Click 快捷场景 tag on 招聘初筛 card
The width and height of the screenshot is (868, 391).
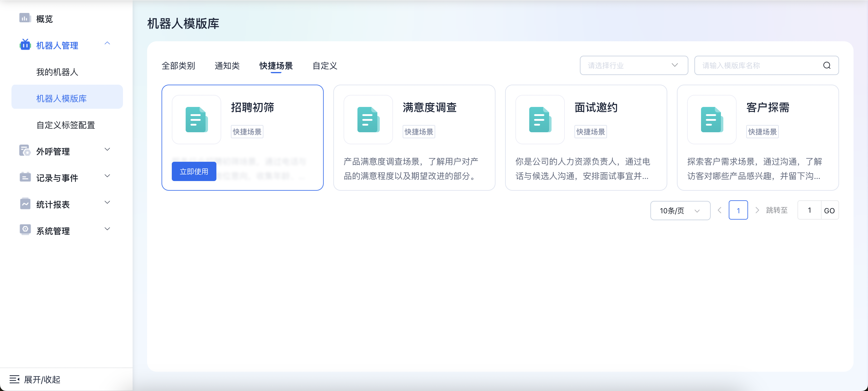pyautogui.click(x=247, y=132)
